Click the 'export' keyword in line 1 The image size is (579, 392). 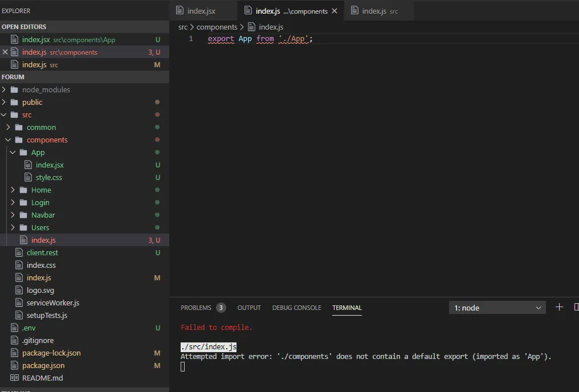click(221, 38)
